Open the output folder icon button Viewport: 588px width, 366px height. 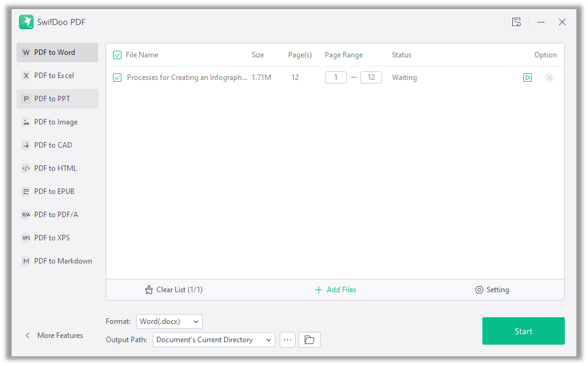coord(310,340)
